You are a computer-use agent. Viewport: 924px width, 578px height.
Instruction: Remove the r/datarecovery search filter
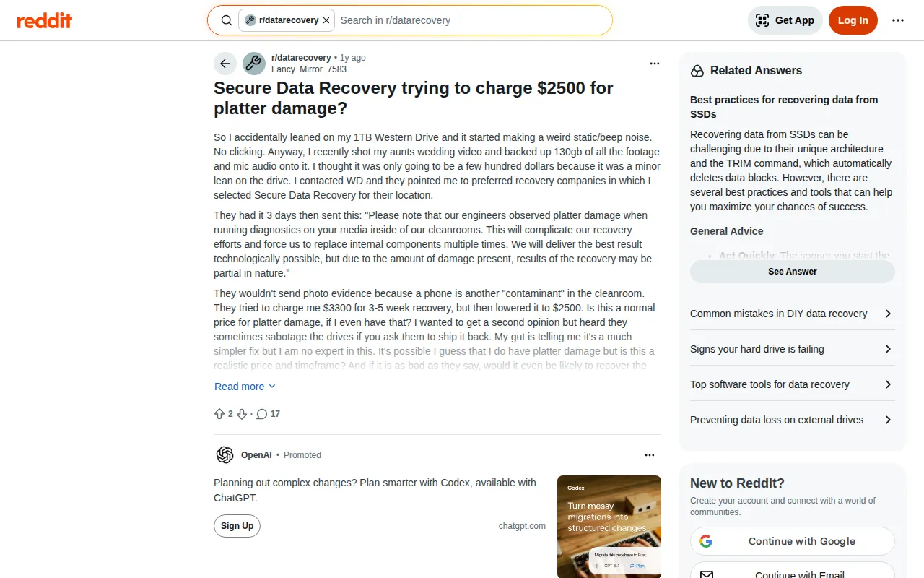326,20
